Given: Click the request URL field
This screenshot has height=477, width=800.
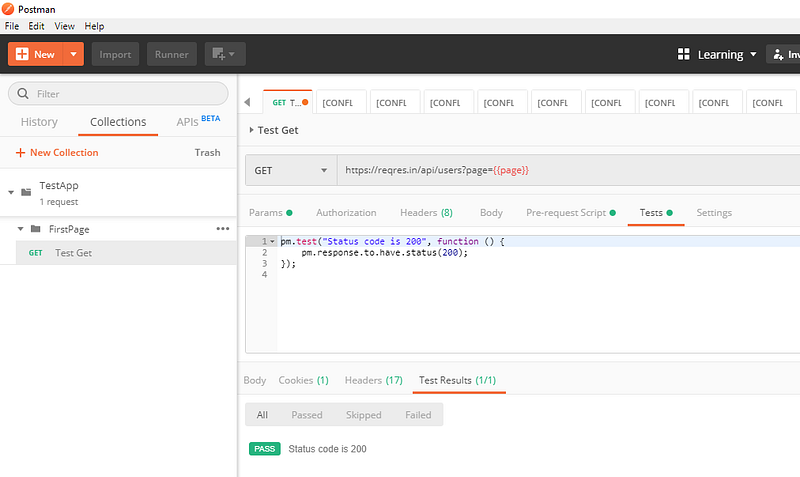Looking at the screenshot, I should (568, 170).
